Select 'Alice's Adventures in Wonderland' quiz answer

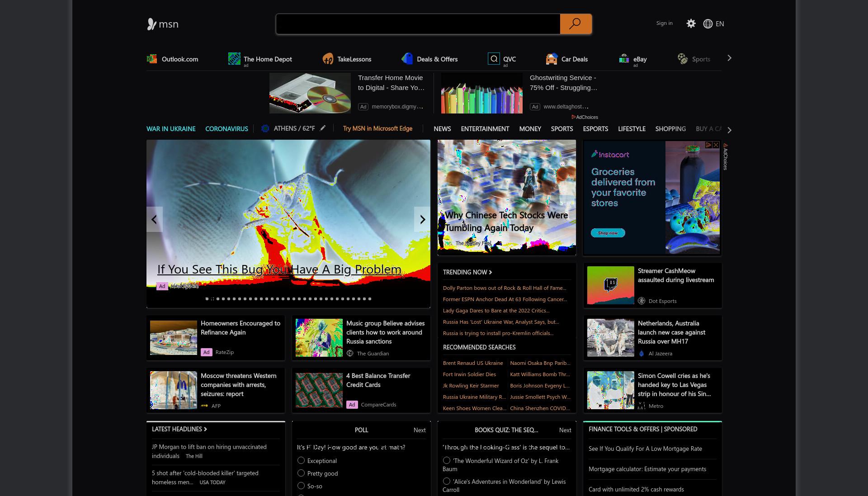point(447,481)
